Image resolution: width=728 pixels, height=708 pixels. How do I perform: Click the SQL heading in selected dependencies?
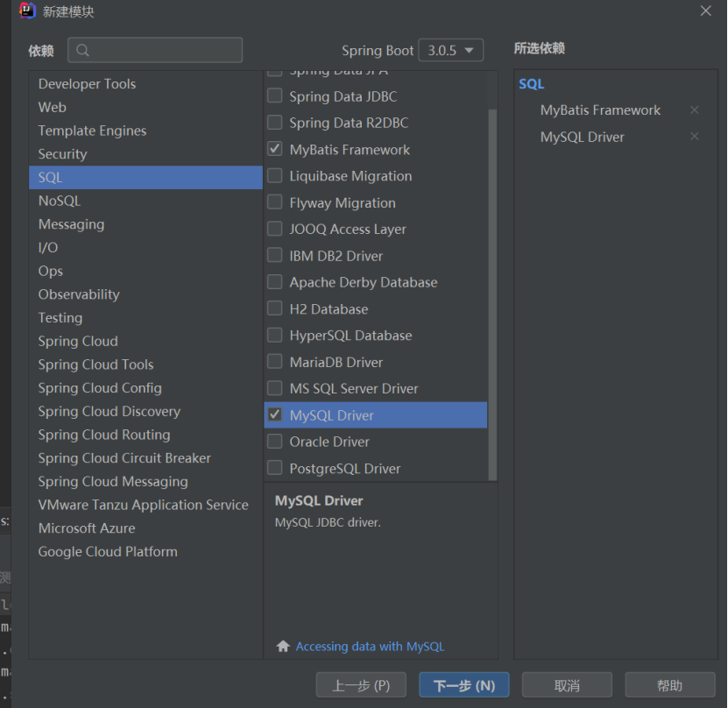click(x=531, y=84)
